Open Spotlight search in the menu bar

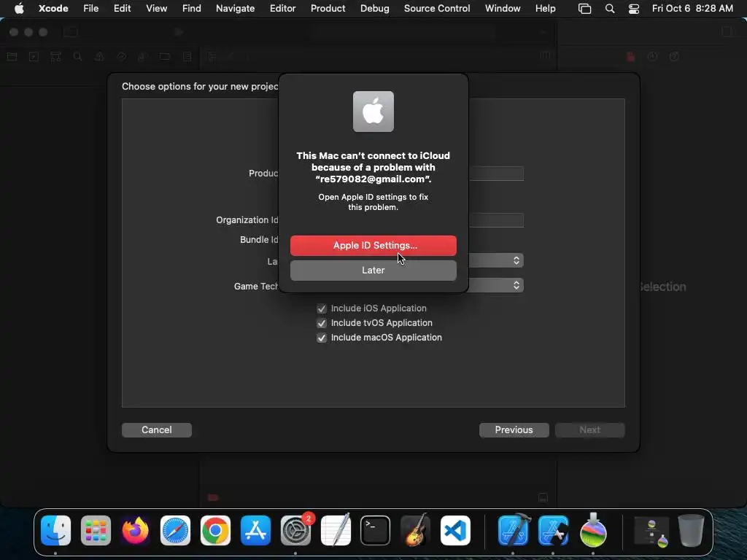coord(609,9)
